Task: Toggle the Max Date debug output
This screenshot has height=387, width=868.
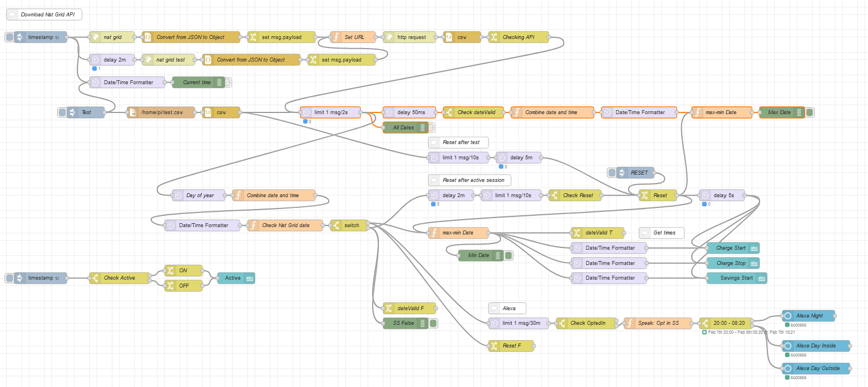Action: coord(809,112)
